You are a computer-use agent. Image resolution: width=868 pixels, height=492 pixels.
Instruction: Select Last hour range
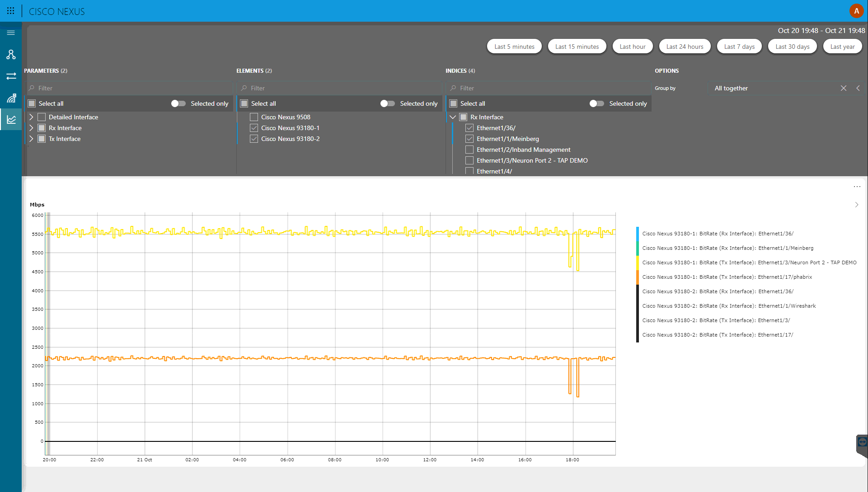(633, 47)
